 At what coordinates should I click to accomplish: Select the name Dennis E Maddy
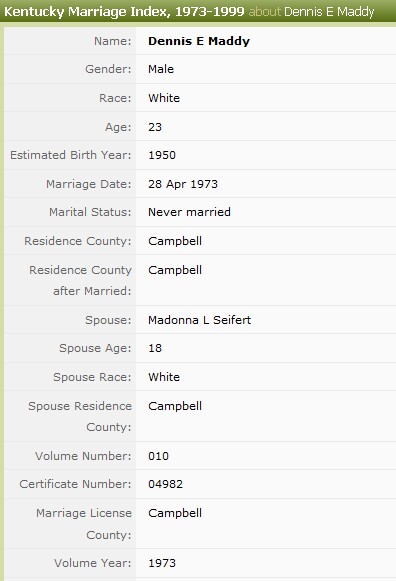tap(199, 41)
